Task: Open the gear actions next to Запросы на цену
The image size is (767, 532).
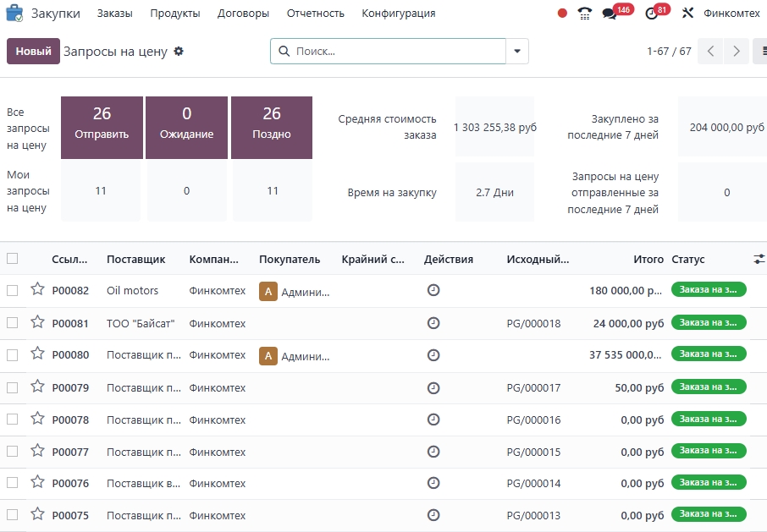Action: pos(179,51)
